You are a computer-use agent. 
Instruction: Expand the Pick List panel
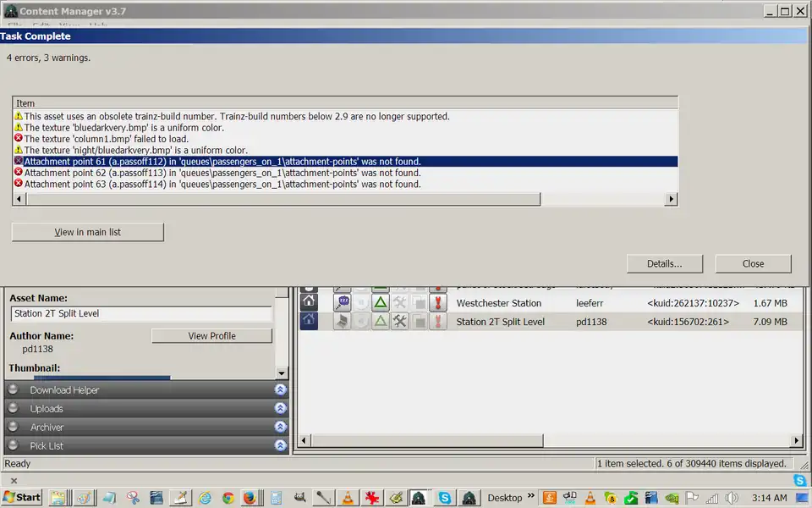[x=280, y=446]
